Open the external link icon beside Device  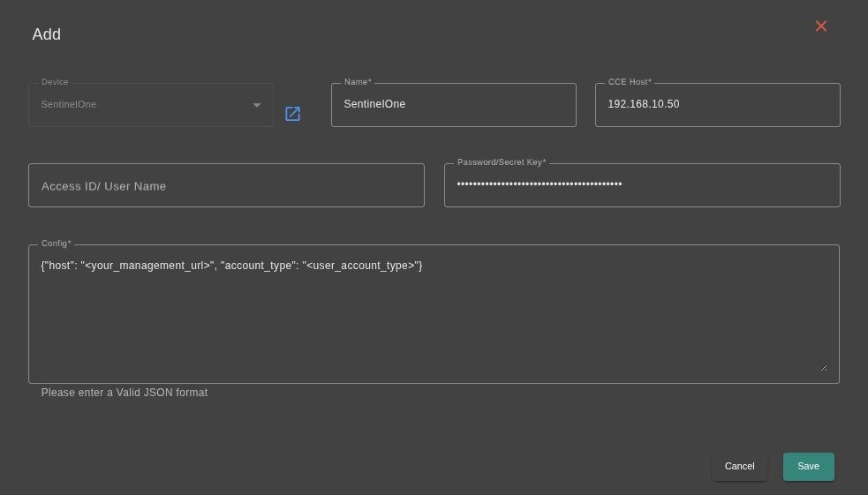(x=292, y=113)
